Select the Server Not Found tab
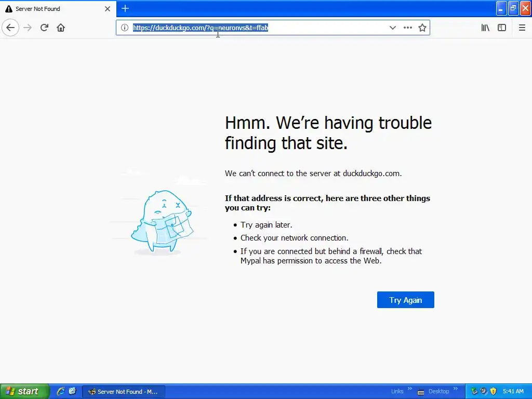532x399 pixels. point(58,9)
